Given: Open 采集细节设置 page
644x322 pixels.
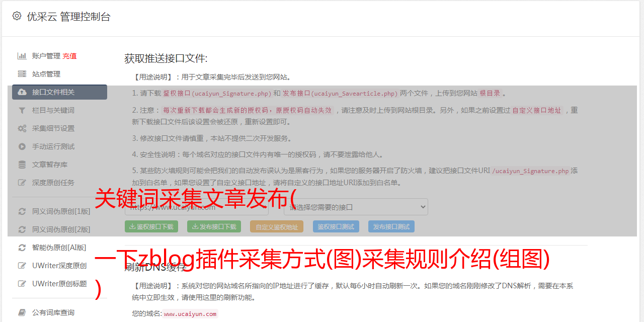Looking at the screenshot, I should pyautogui.click(x=53, y=128).
